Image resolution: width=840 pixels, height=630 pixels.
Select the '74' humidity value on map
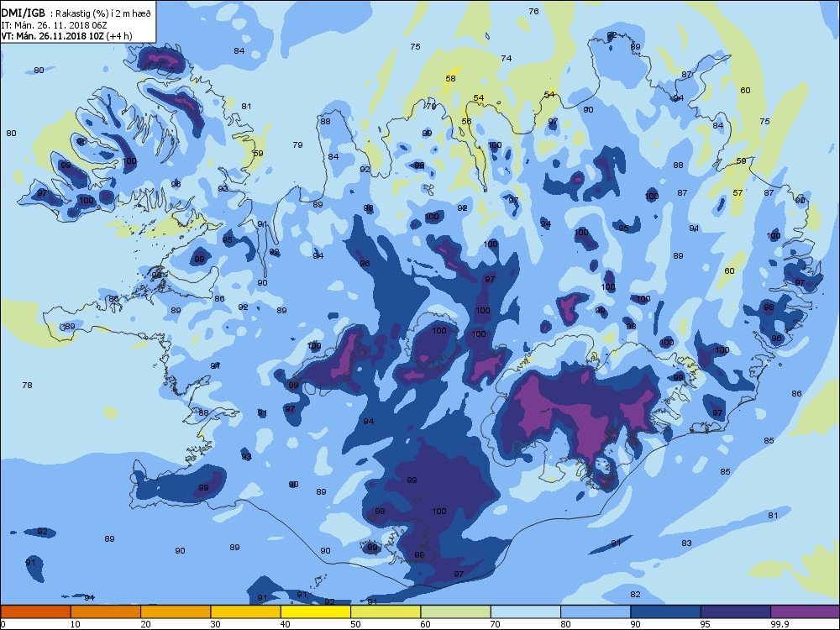[507, 58]
